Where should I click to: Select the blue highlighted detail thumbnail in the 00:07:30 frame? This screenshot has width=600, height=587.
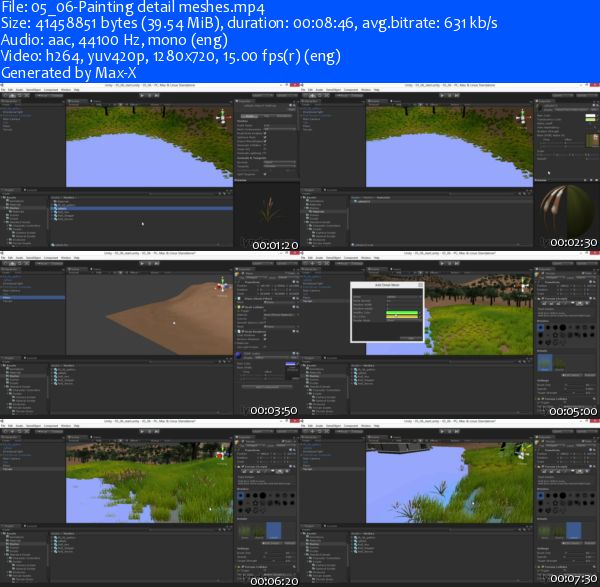point(574,530)
